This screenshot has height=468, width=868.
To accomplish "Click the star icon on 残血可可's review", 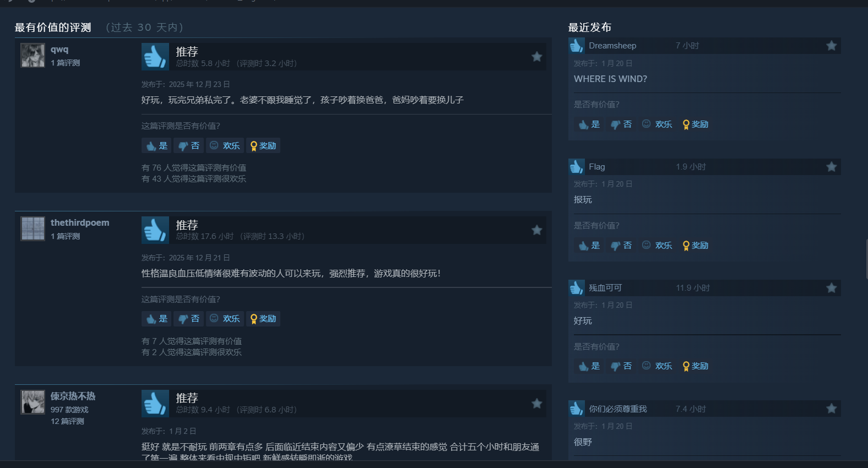I will click(831, 287).
